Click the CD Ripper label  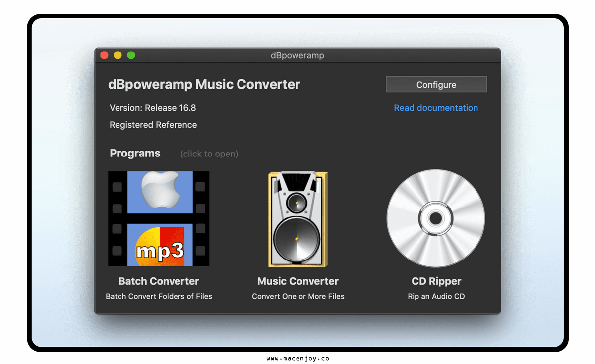click(436, 281)
